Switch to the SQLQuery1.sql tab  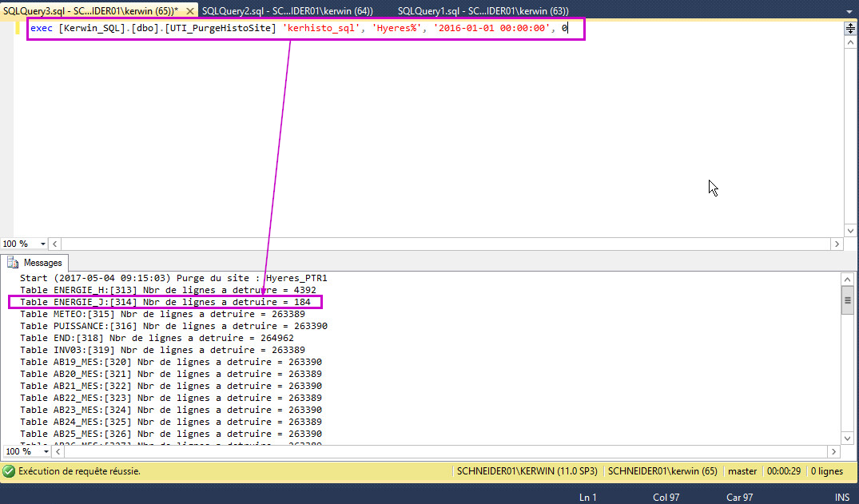[483, 10]
